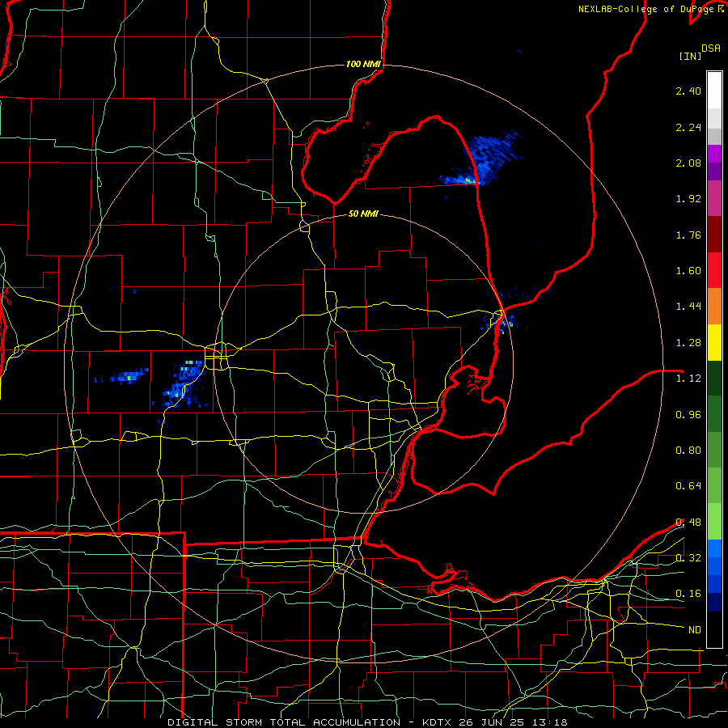This screenshot has width=728, height=728.
Task: Pick the light blue swatch above 0.32
Action: 714,548
